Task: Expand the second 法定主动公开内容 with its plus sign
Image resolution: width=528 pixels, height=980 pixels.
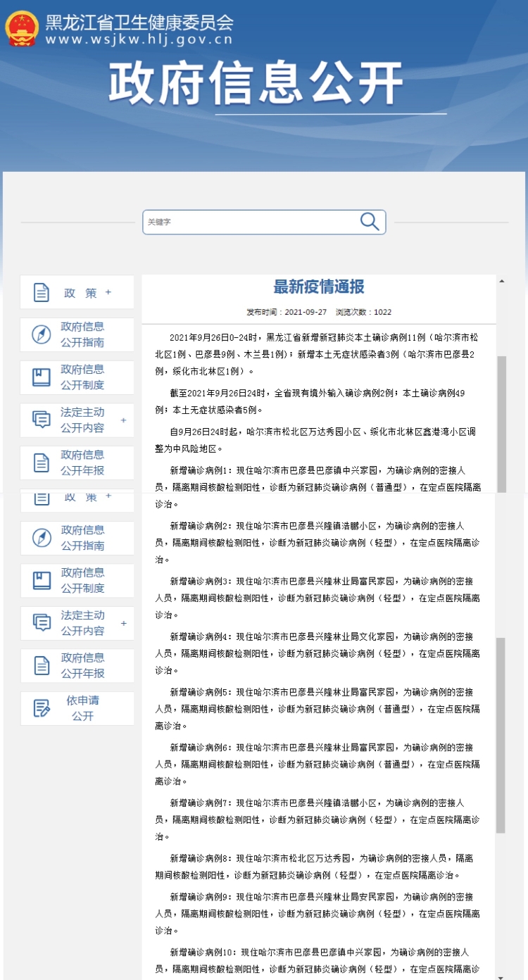Action: [x=123, y=623]
